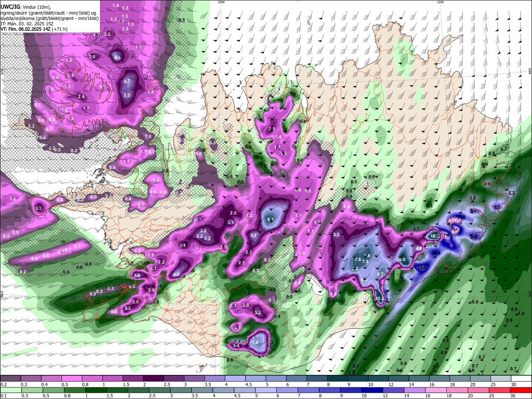532x399 pixels.
Task: Click the 'VT: Fim. 06.02.2025 14Z' valid time
Action: 25,29
